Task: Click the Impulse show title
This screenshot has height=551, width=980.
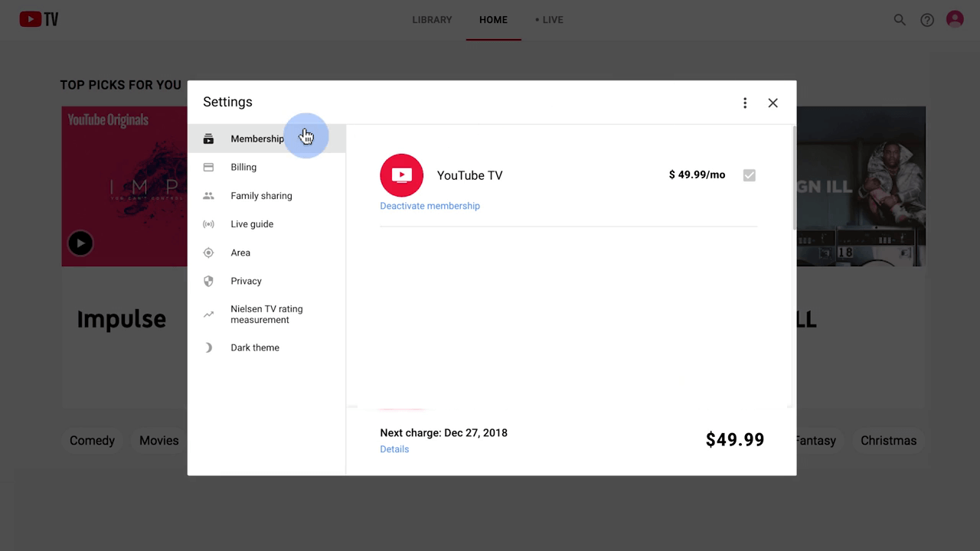Action: (x=121, y=319)
